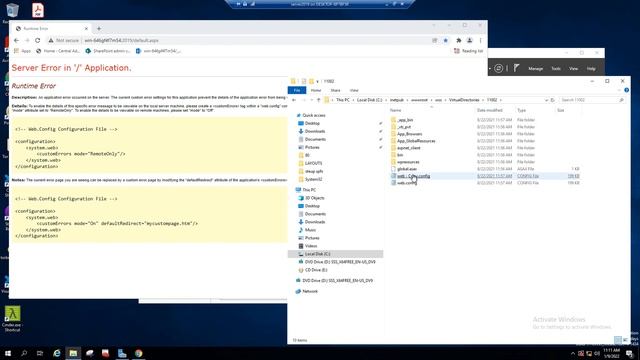Open 3D Objects under This PC
This screenshot has height=360, width=640.
[x=314, y=198]
